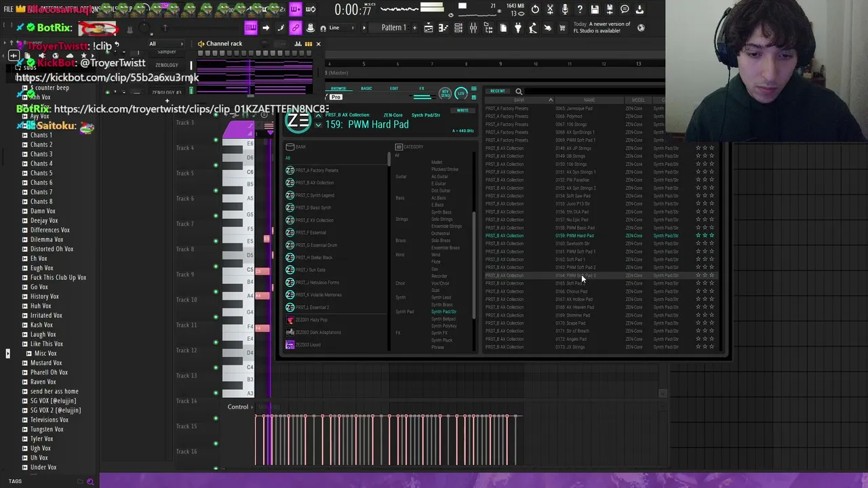Viewport: 868px width, 488px height.
Task: Switch to the FX tab in Zenology
Action: (x=422, y=89)
